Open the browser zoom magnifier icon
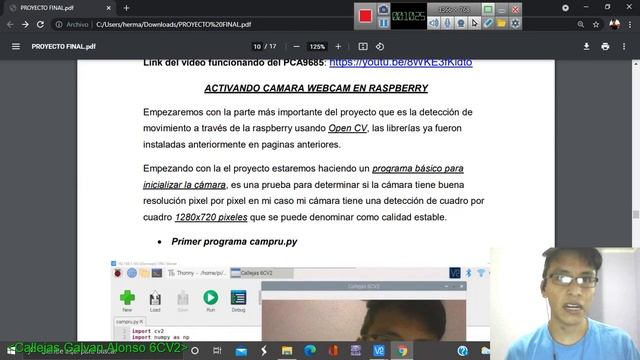 tap(580, 24)
